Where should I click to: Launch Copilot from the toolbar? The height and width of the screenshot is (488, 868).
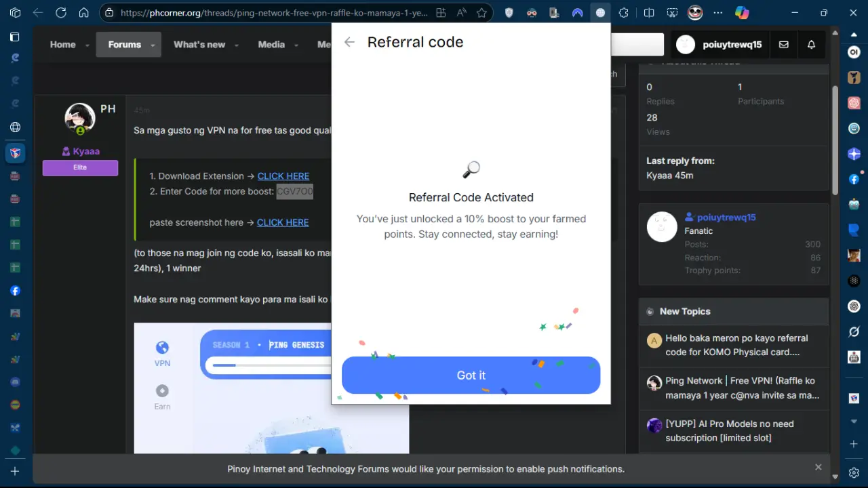pyautogui.click(x=742, y=12)
